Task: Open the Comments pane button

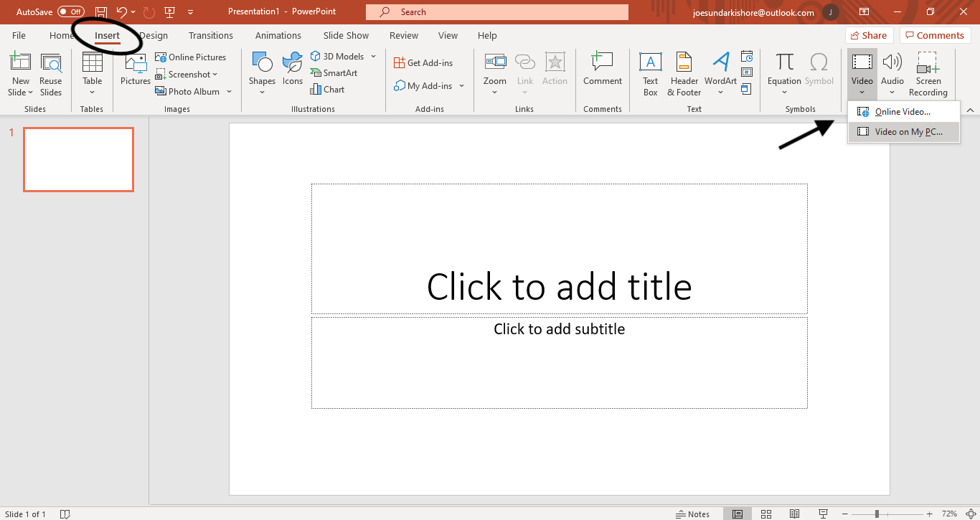Action: (935, 35)
